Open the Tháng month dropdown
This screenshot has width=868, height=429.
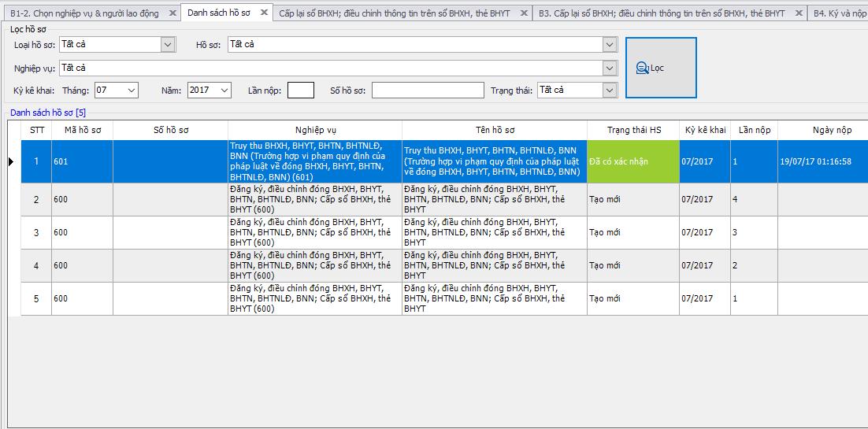tap(132, 90)
